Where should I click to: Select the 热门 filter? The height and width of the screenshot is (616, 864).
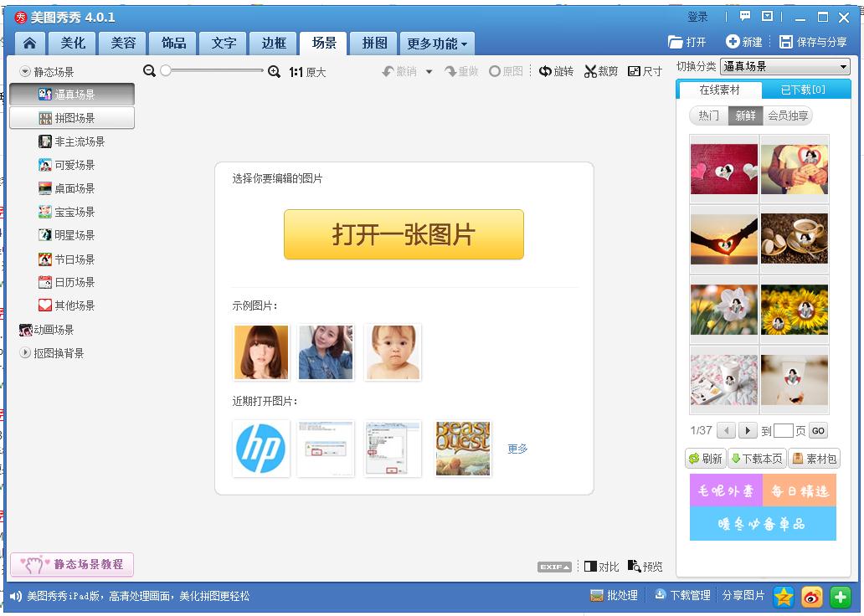708,116
